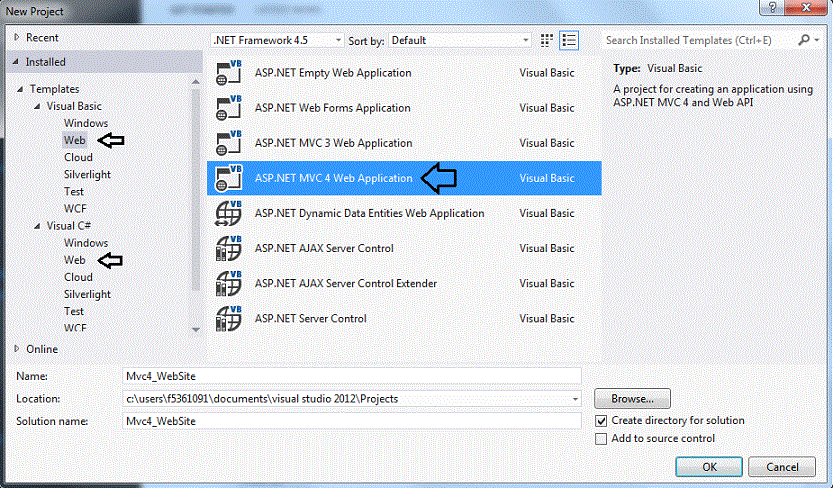Select Web under Visual Basic
This screenshot has width=833, height=488.
click(x=74, y=140)
